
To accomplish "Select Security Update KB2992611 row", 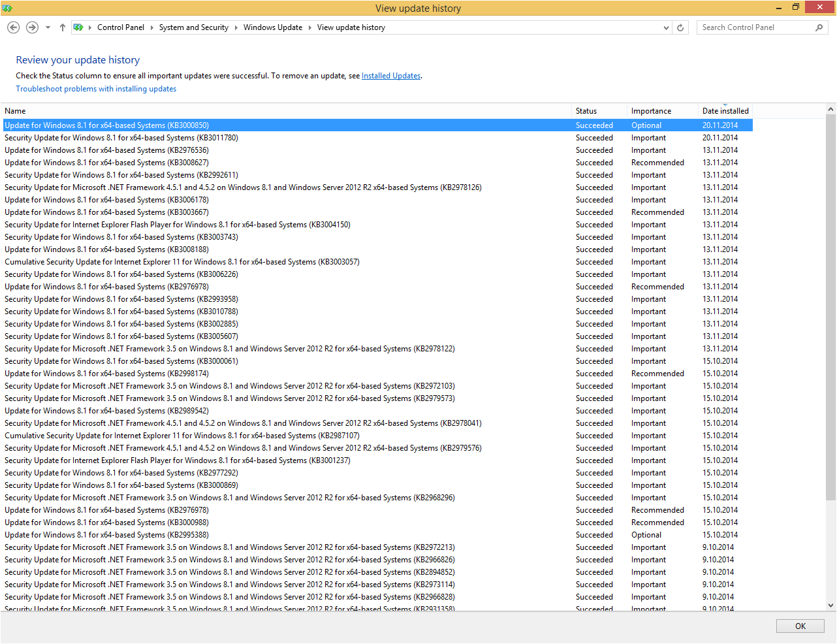I will point(377,175).
